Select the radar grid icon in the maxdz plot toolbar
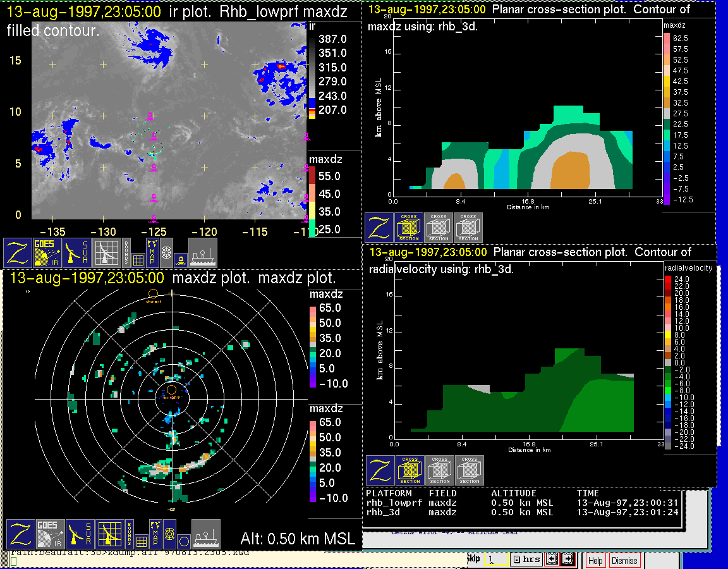 coord(109,534)
